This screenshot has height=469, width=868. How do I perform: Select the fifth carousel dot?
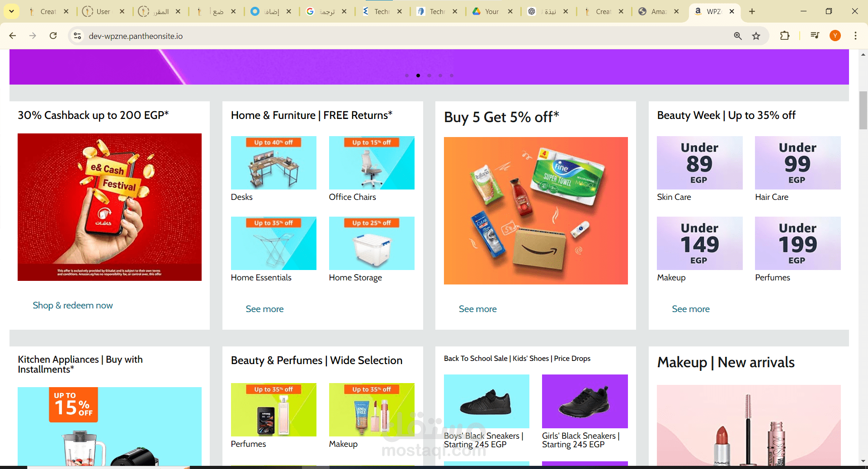[x=452, y=76]
